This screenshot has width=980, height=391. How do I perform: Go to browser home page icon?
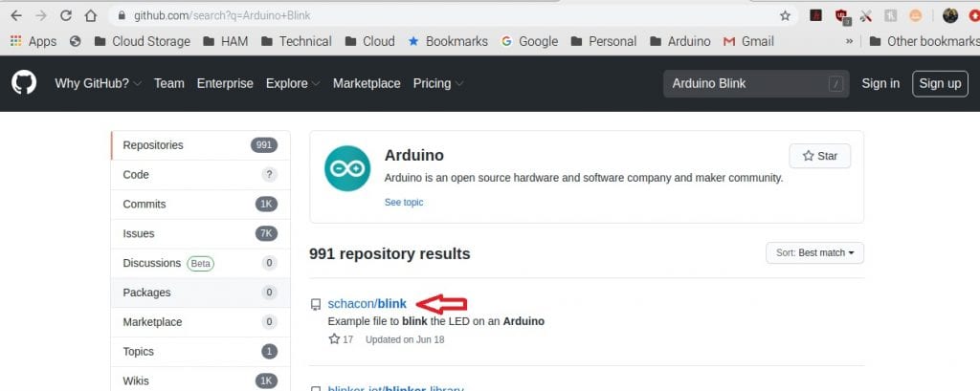(91, 15)
